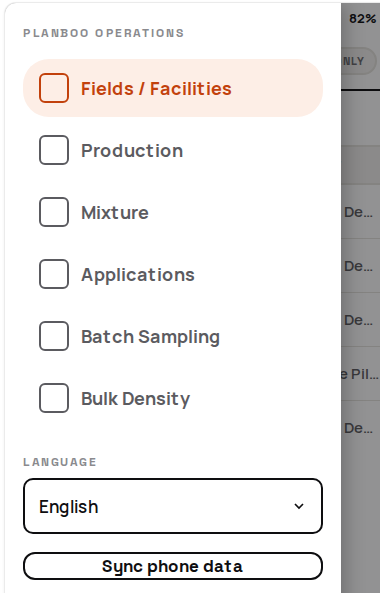The width and height of the screenshot is (380, 593).
Task: Click the 82% battery indicator
Action: tap(363, 19)
